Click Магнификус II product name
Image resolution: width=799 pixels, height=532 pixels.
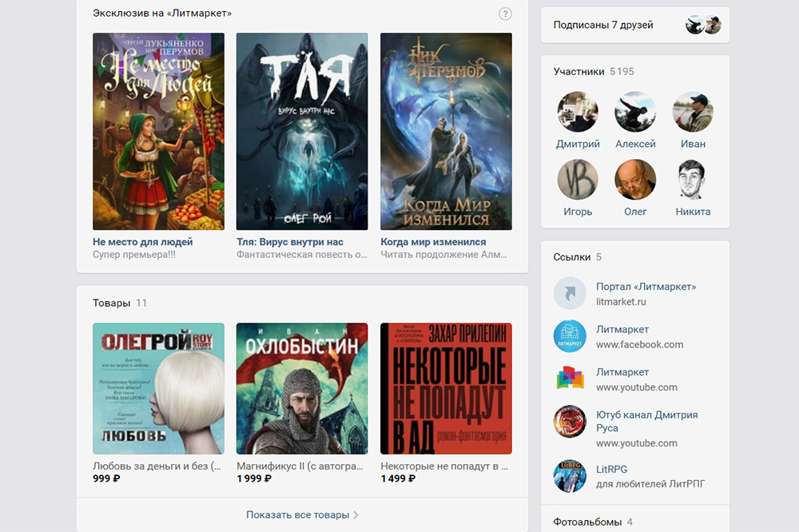[x=300, y=466]
